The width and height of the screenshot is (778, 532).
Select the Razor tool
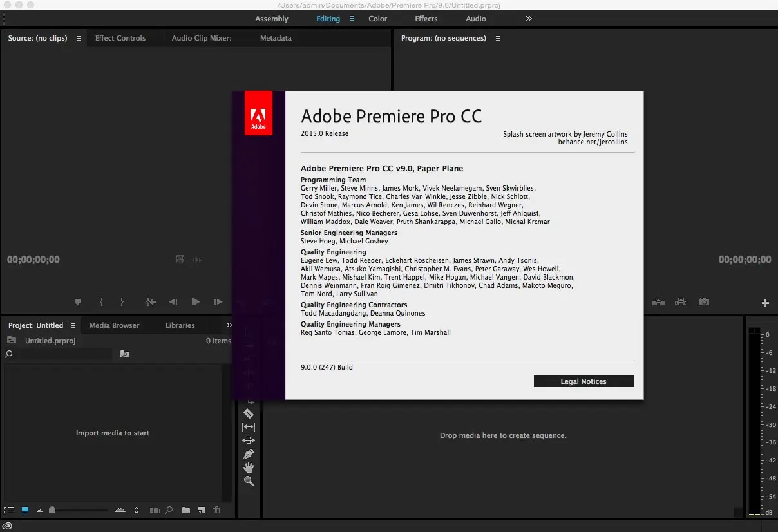point(249,413)
